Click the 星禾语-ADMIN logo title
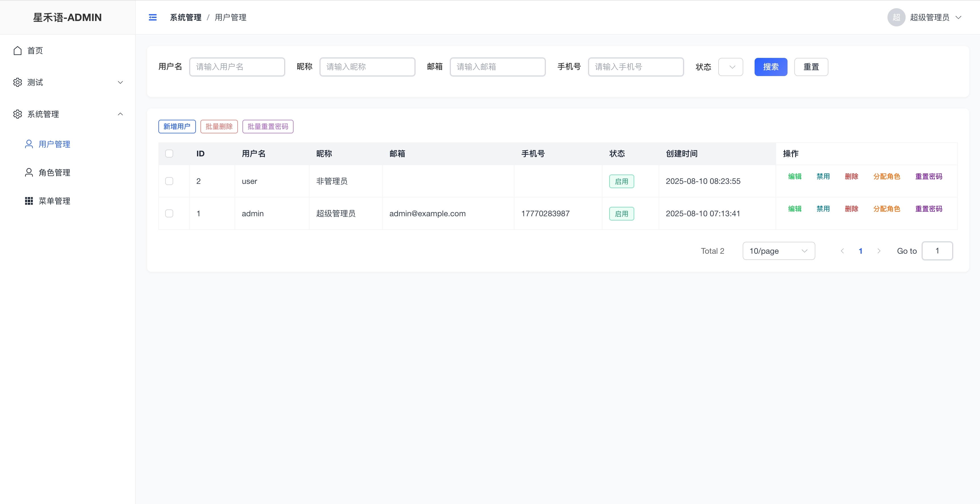The width and height of the screenshot is (980, 504). [67, 18]
